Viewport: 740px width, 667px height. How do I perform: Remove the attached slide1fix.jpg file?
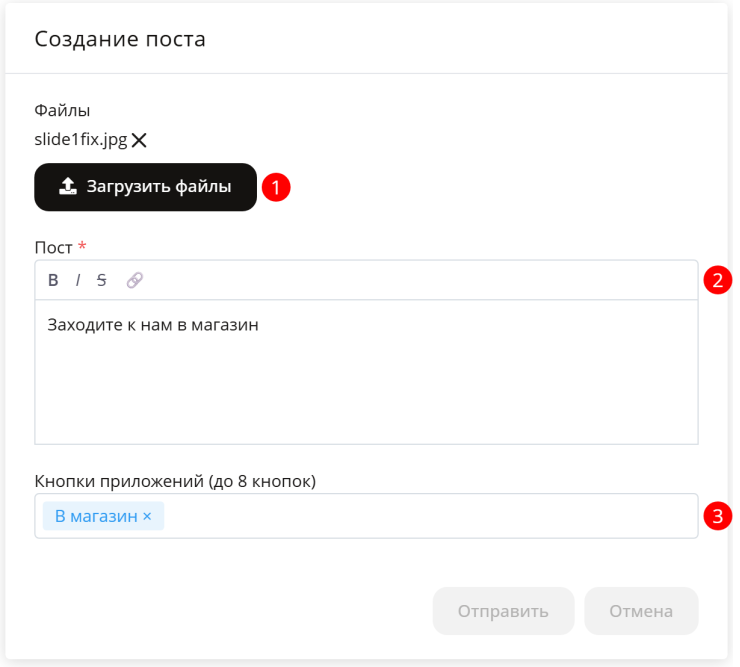point(139,140)
